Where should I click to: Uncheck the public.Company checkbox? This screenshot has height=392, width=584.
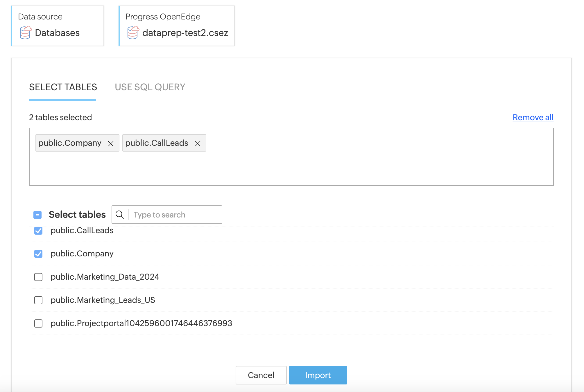(x=38, y=254)
